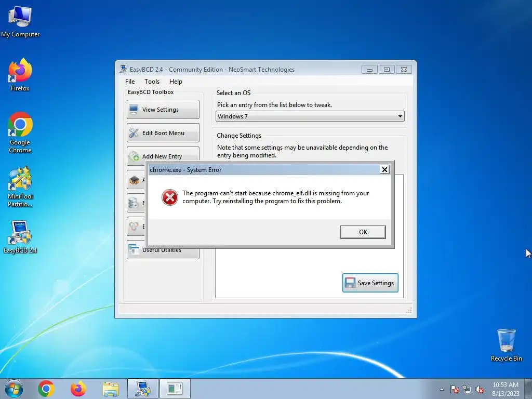
Task: Show hidden system tray icons
Action: (x=442, y=389)
